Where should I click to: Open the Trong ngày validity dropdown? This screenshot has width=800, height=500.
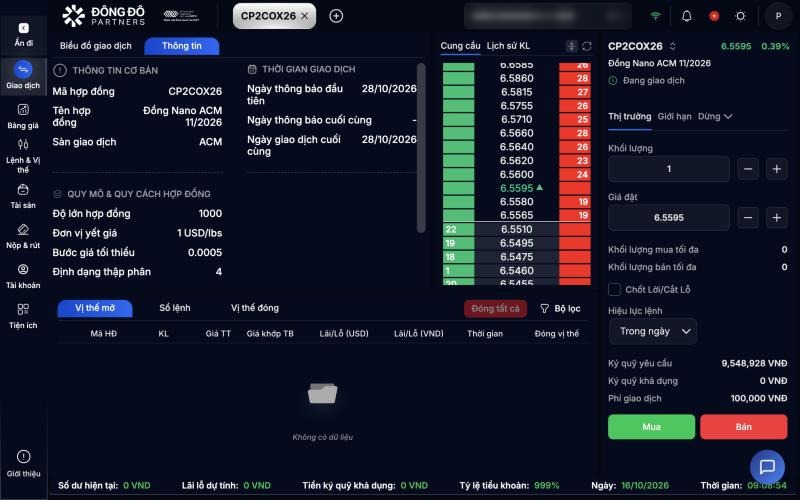pos(653,331)
